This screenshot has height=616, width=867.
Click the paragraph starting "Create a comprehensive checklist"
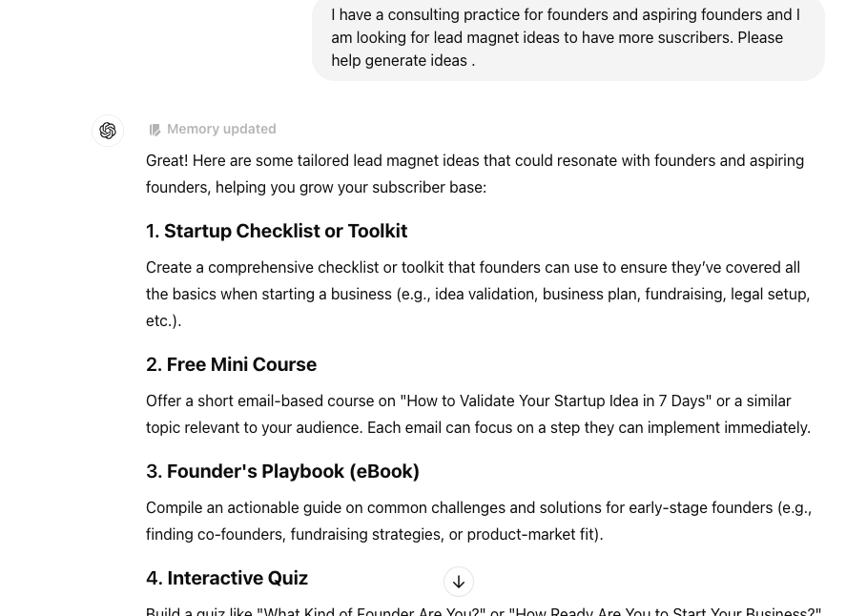tap(478, 294)
